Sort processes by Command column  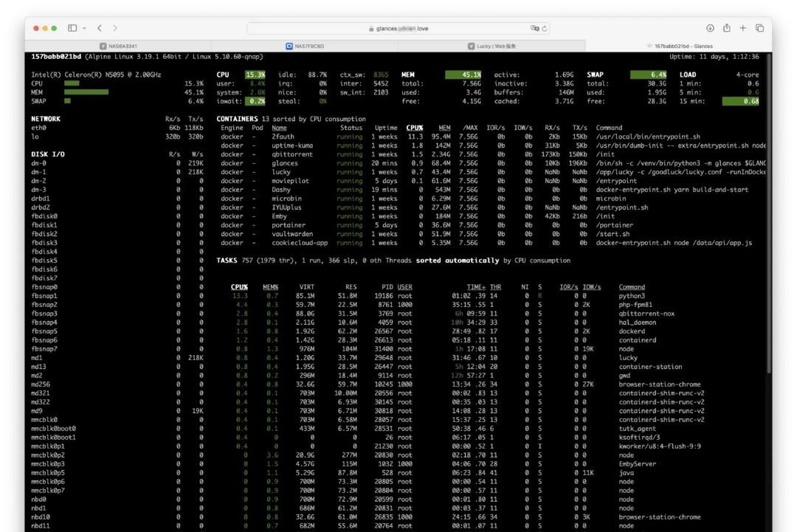(632, 286)
